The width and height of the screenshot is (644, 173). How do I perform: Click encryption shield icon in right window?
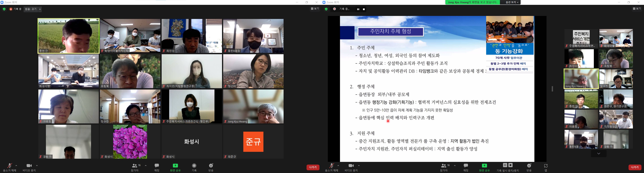(326, 9)
